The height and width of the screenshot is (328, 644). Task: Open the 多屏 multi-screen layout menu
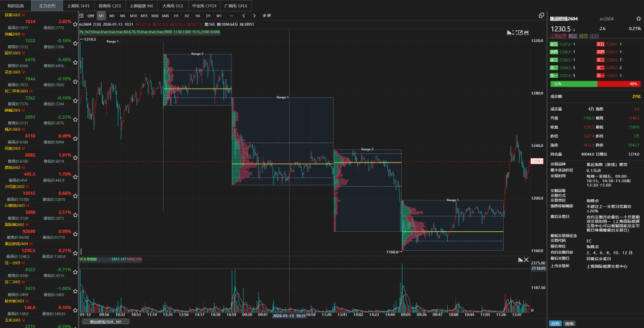[x=267, y=15]
